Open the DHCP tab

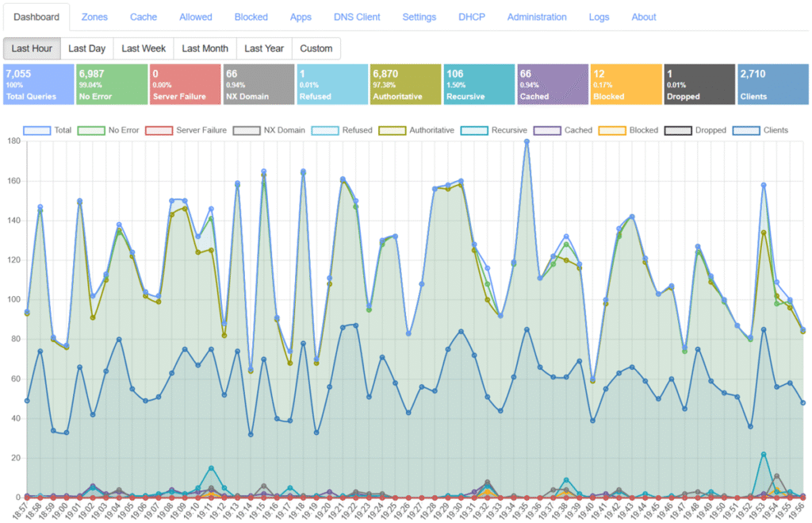(x=472, y=17)
